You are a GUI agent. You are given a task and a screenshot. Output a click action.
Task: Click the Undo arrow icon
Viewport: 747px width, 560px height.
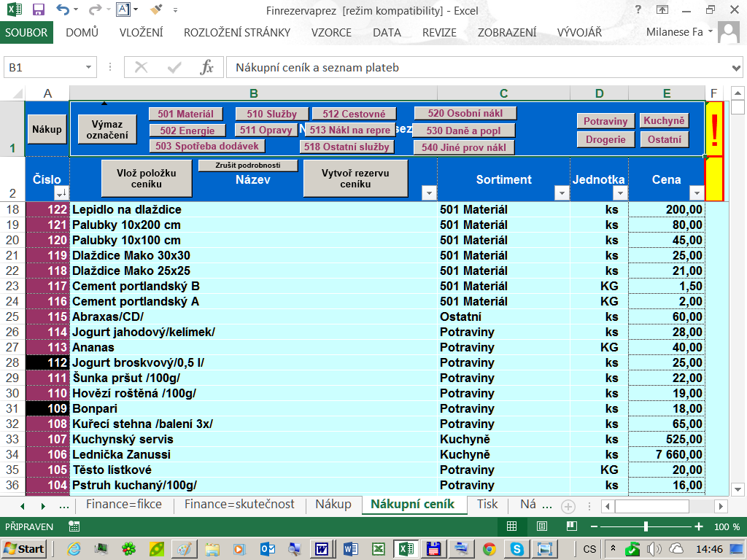63,10
